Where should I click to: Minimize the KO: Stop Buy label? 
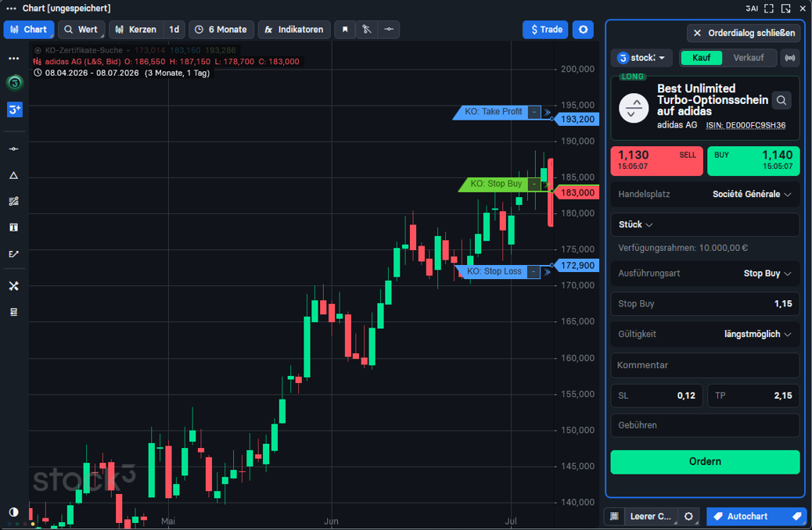pyautogui.click(x=534, y=184)
